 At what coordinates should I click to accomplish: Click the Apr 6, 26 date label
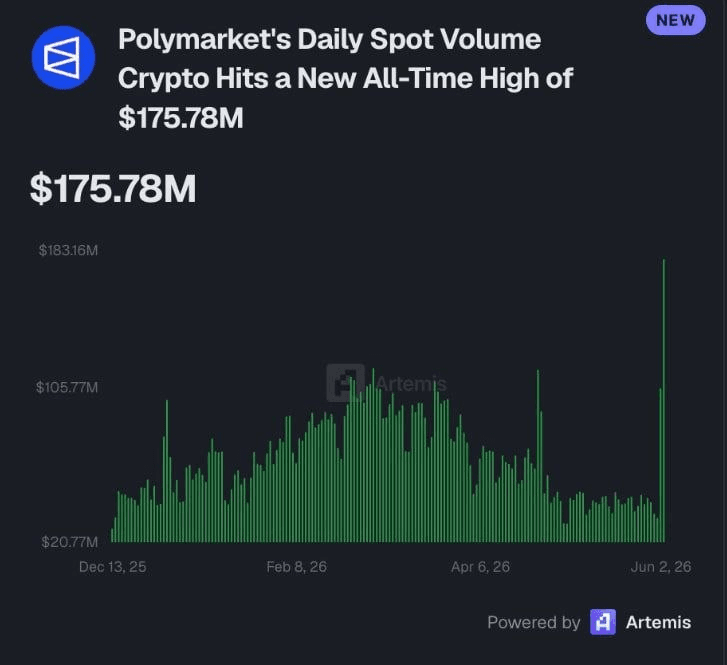pos(480,567)
